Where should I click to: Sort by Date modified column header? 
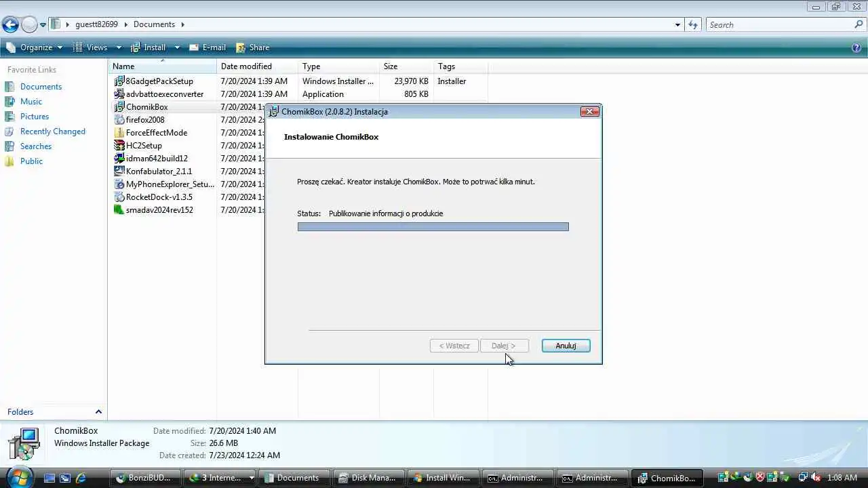click(258, 66)
